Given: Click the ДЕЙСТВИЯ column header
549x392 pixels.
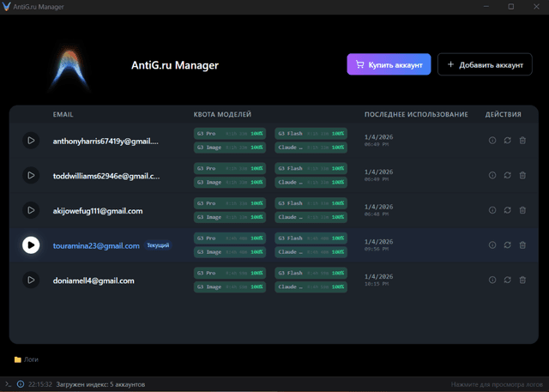Looking at the screenshot, I should pos(504,114).
